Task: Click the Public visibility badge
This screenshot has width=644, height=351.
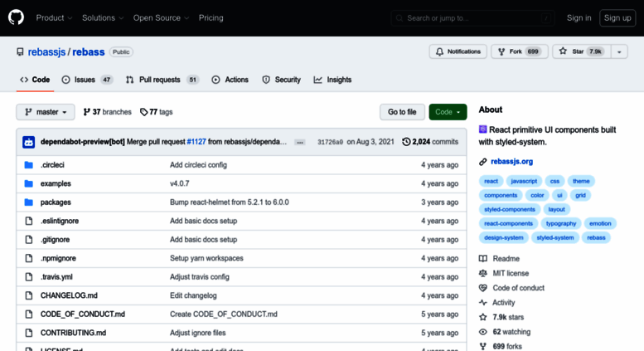Action: (x=121, y=52)
